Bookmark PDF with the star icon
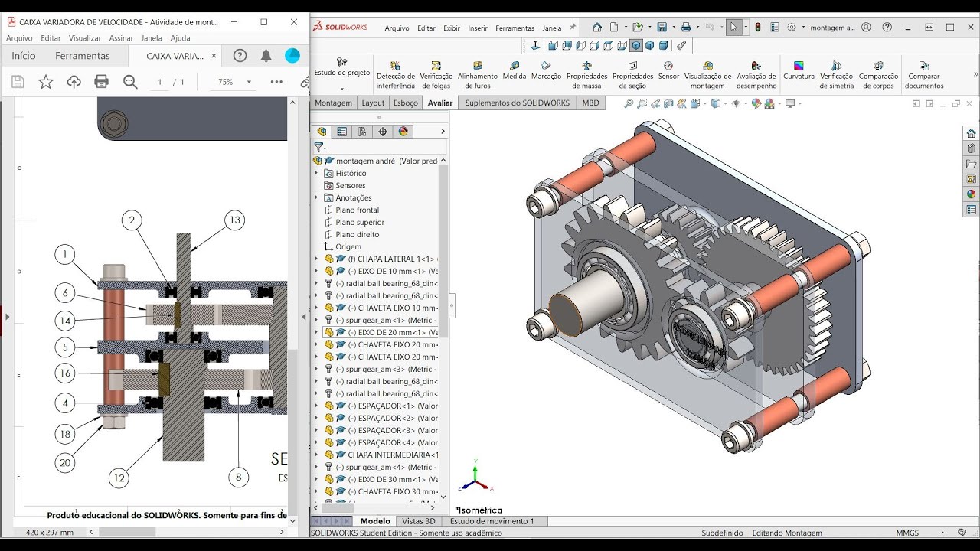Screen dimensions: 980x551 (46, 82)
